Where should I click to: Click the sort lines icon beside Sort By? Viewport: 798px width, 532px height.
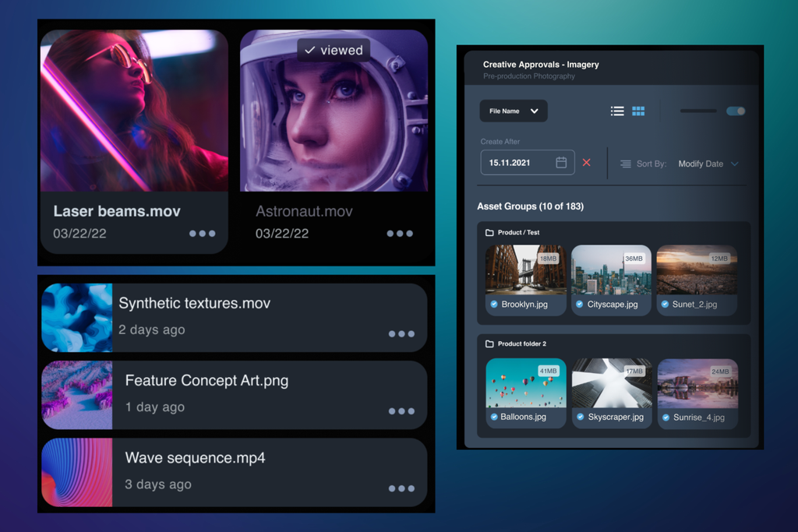point(626,164)
